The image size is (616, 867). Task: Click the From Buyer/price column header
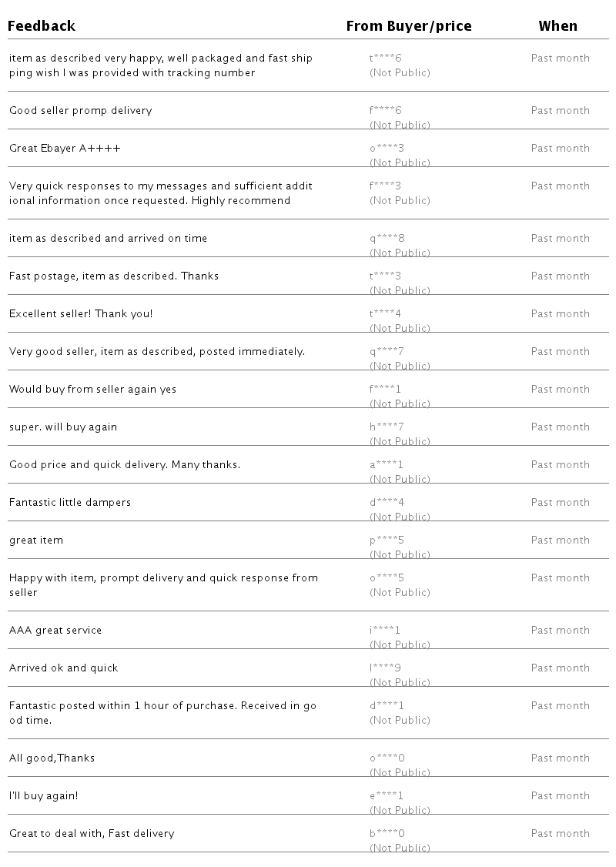click(409, 26)
